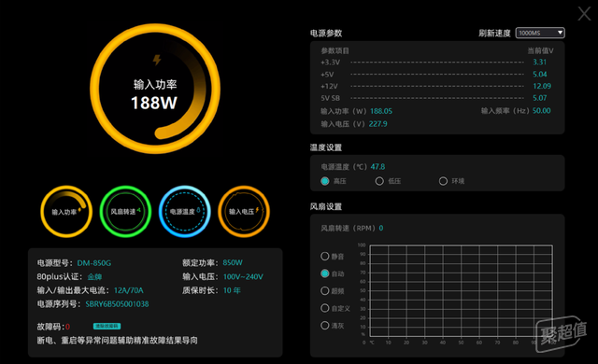Click the fan curve graph area
Image resolution: width=598 pixels, height=364 pixels.
tap(461, 291)
